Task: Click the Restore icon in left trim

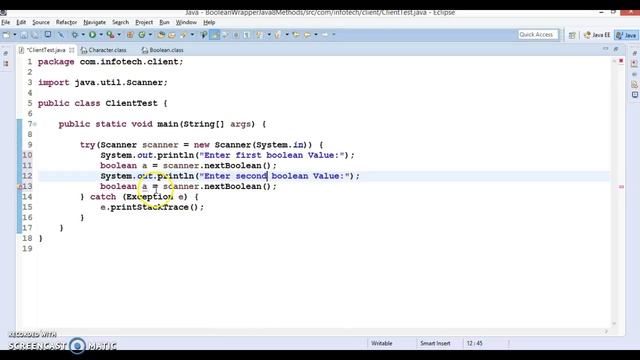Action: 6,53
